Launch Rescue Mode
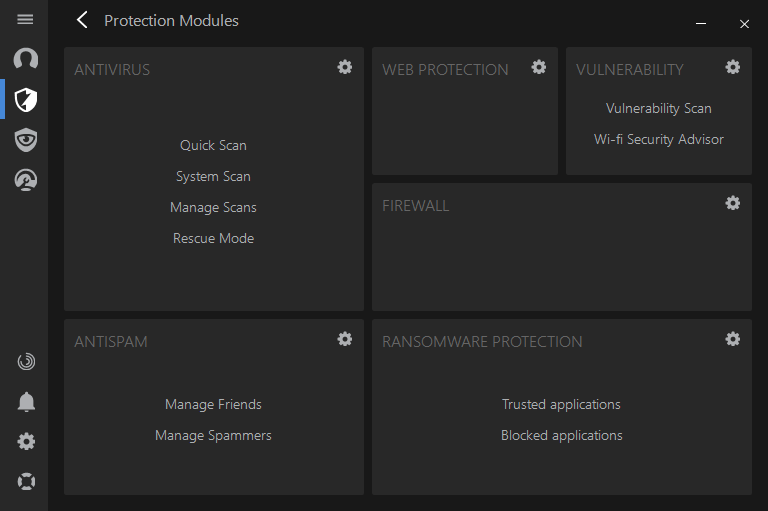This screenshot has width=768, height=511. (213, 239)
